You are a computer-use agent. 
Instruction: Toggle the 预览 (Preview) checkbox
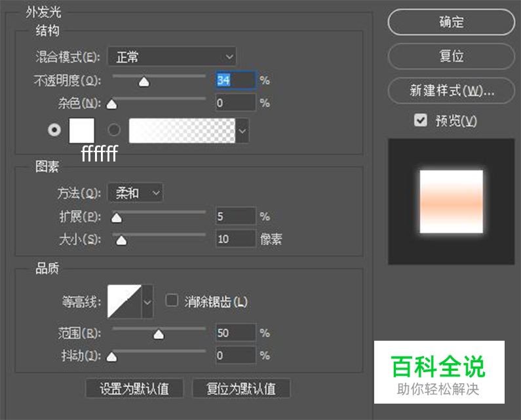coord(421,121)
